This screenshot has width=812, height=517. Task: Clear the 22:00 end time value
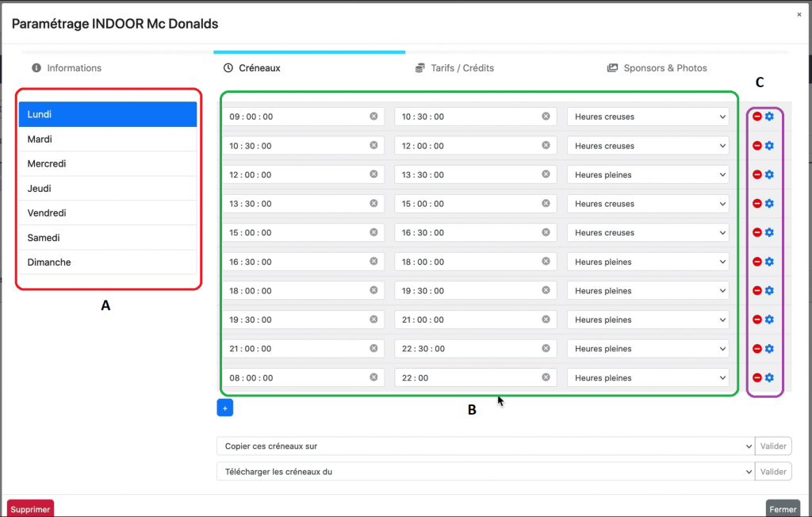[x=546, y=377]
